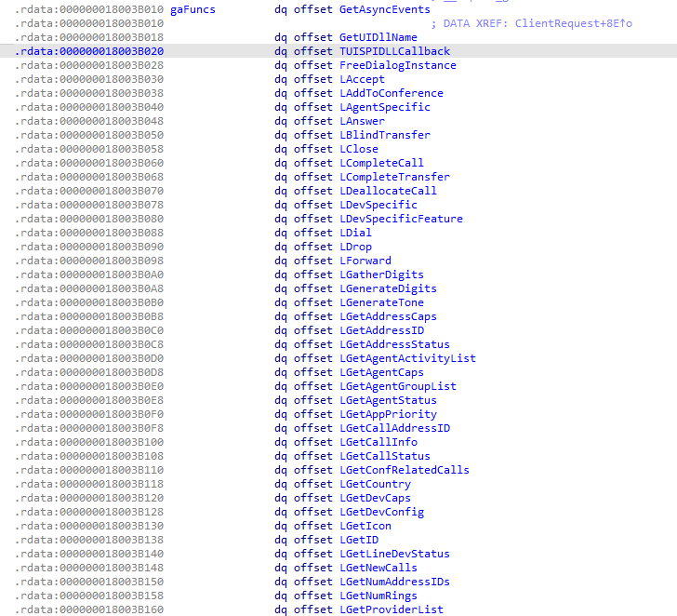Select the LGetConfRelatedCalls entry
This screenshot has width=677, height=616.
click(404, 470)
